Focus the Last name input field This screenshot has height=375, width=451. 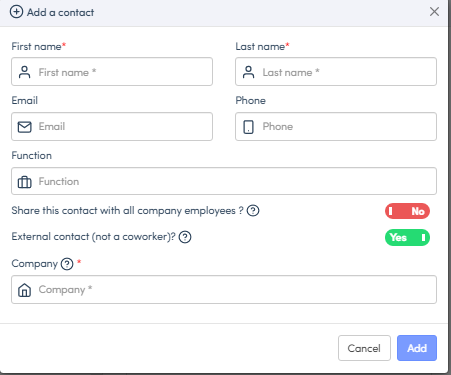pos(336,72)
